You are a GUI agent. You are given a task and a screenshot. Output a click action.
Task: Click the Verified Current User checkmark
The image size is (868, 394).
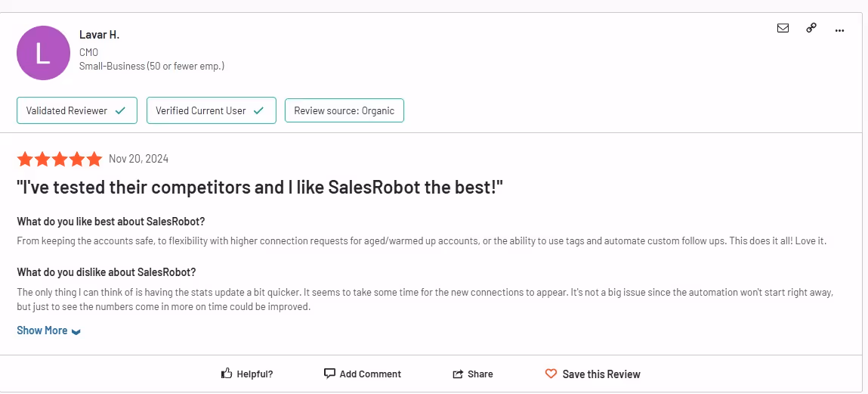[x=258, y=111]
